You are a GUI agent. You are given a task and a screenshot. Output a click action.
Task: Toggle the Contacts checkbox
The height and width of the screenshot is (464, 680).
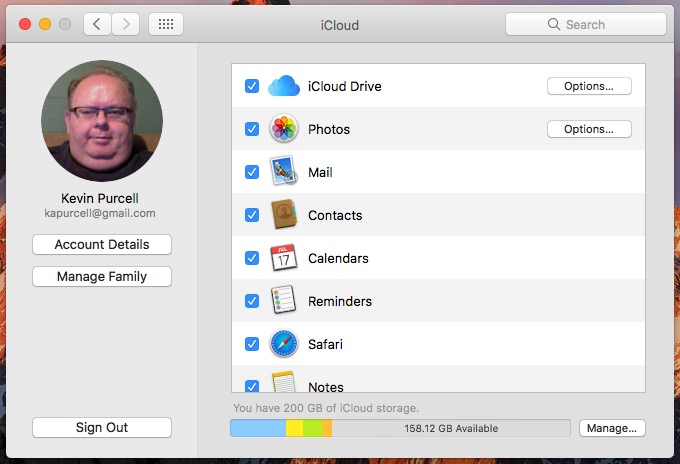[x=252, y=215]
